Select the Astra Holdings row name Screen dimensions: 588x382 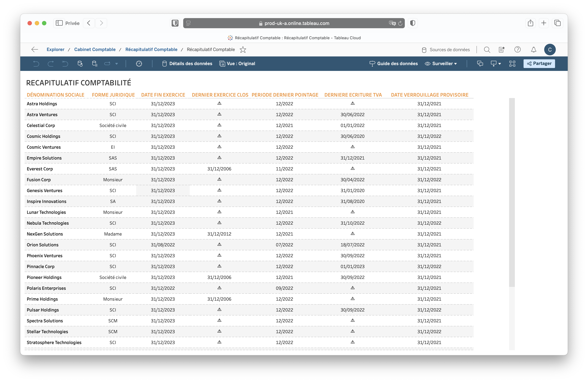tap(42, 104)
